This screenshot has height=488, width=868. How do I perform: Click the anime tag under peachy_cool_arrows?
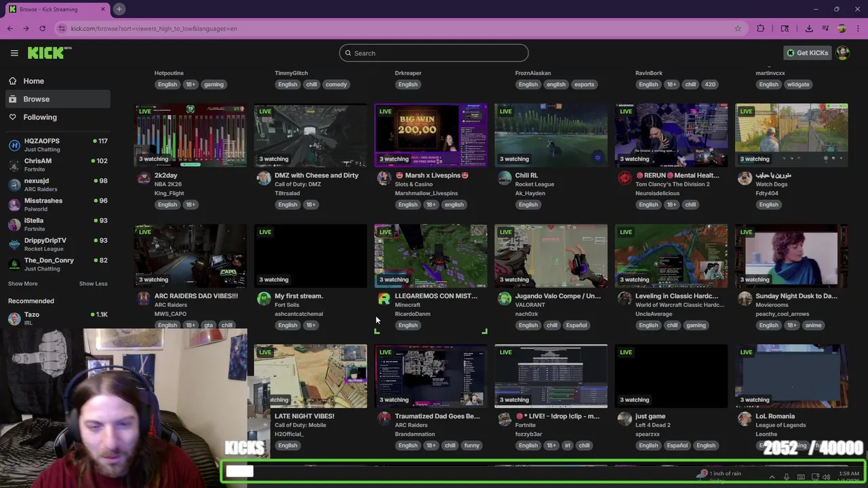[813, 325]
